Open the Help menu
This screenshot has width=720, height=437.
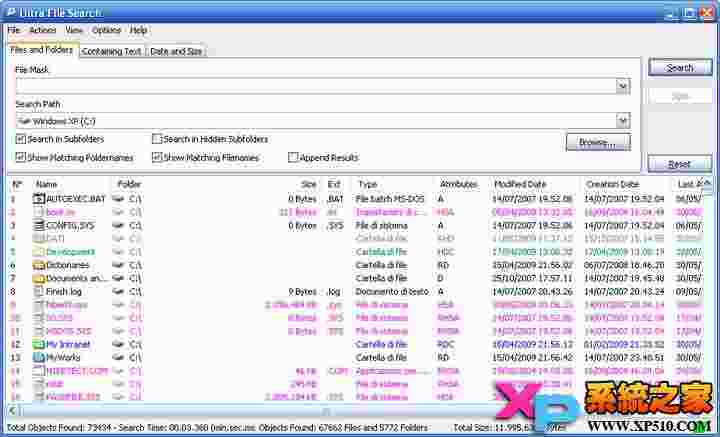[x=138, y=30]
